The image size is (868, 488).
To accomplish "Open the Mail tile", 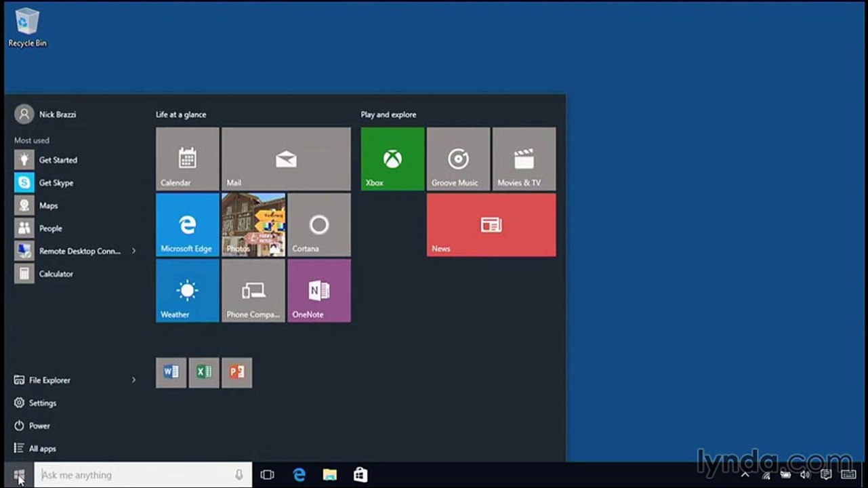I will [x=286, y=159].
